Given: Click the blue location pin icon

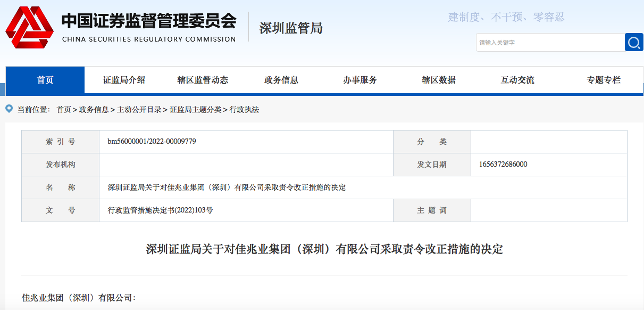Looking at the screenshot, I should [9, 109].
